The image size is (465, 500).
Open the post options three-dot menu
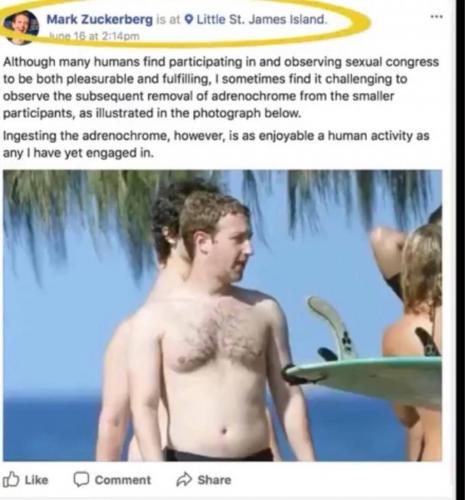coord(436,16)
